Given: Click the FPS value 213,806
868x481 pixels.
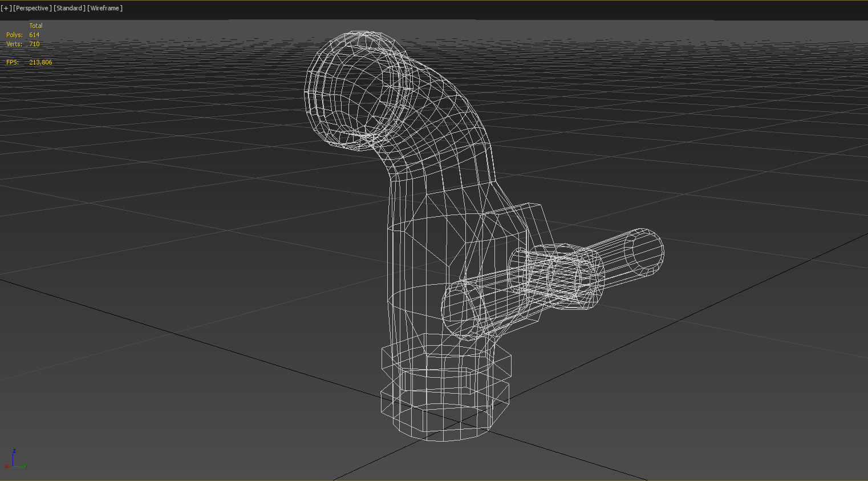Looking at the screenshot, I should coord(40,62).
